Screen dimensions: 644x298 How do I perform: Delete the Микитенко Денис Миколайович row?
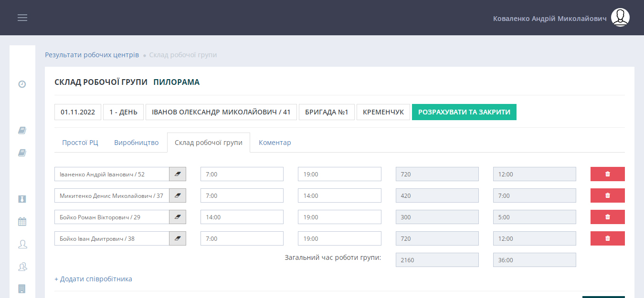[x=607, y=195]
